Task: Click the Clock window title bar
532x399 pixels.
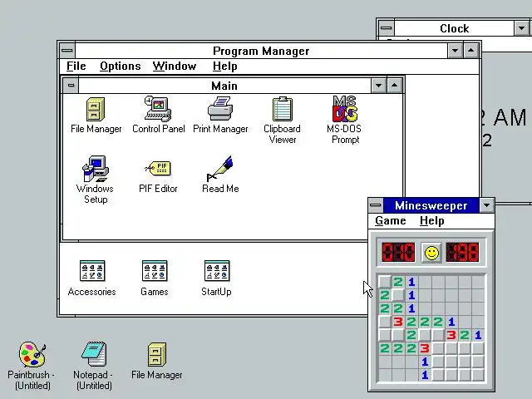Action: pos(455,28)
